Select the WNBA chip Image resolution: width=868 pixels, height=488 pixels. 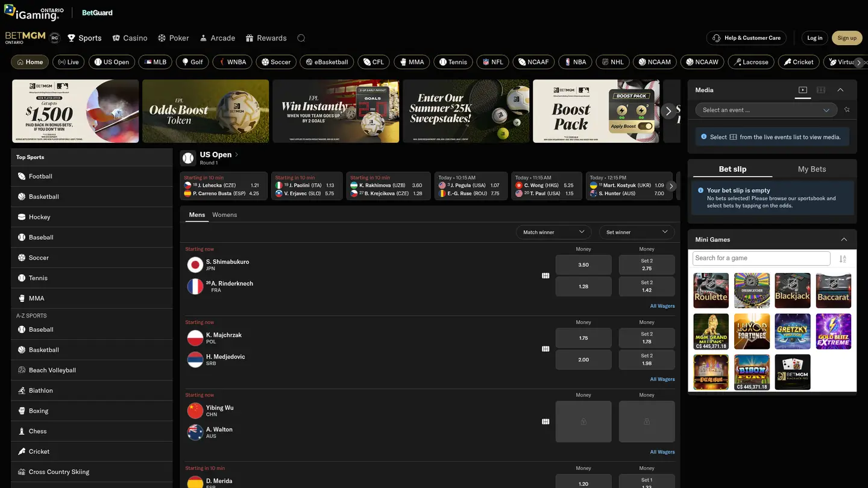[x=232, y=62]
